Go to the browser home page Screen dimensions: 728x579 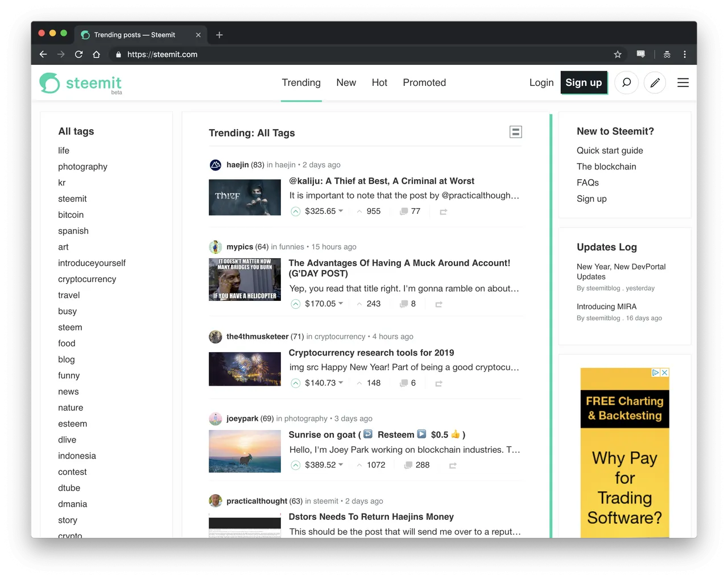coord(96,55)
